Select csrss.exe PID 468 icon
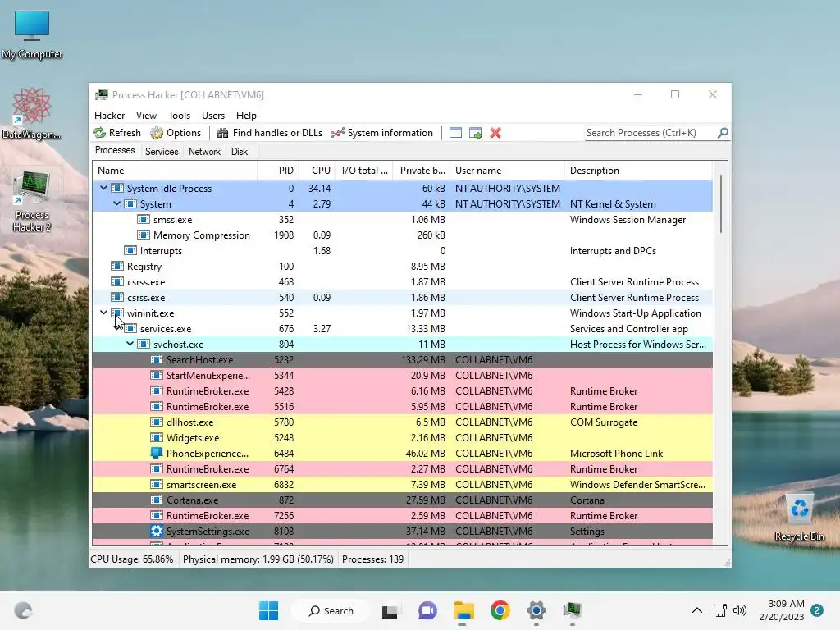The width and height of the screenshot is (840, 630). pyautogui.click(x=116, y=281)
